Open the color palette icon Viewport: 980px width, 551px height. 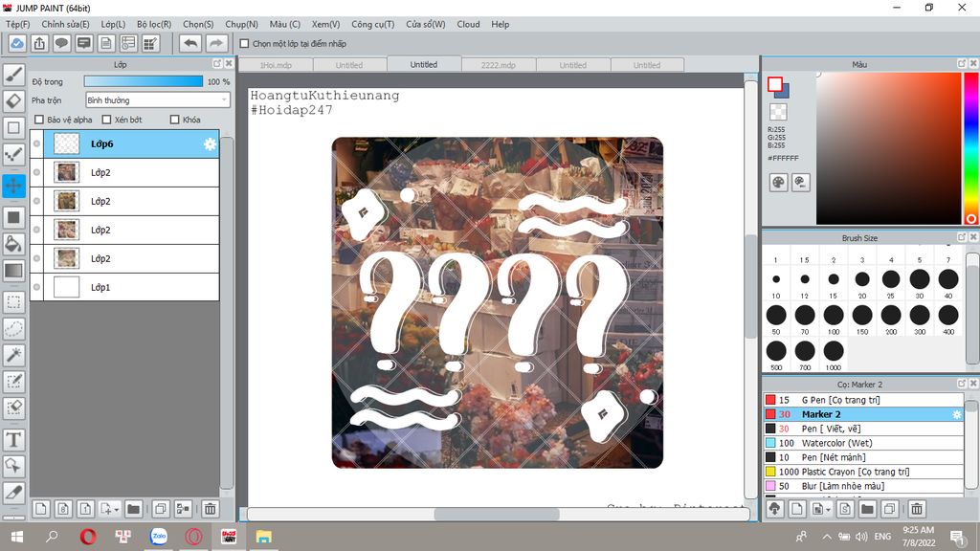tap(778, 183)
